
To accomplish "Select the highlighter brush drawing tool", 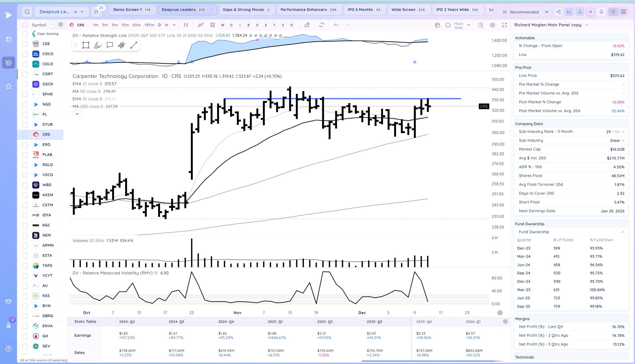I will pos(97,45).
